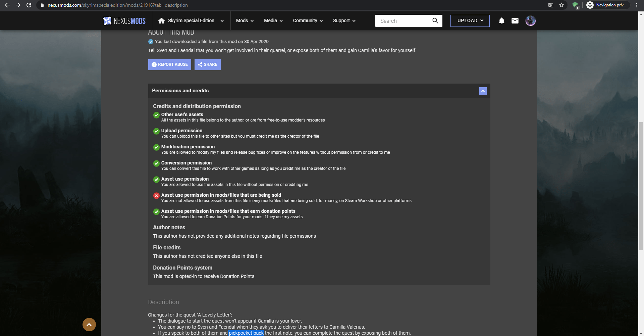Click the green check beside Conversion permission
644x336 pixels.
click(x=156, y=163)
